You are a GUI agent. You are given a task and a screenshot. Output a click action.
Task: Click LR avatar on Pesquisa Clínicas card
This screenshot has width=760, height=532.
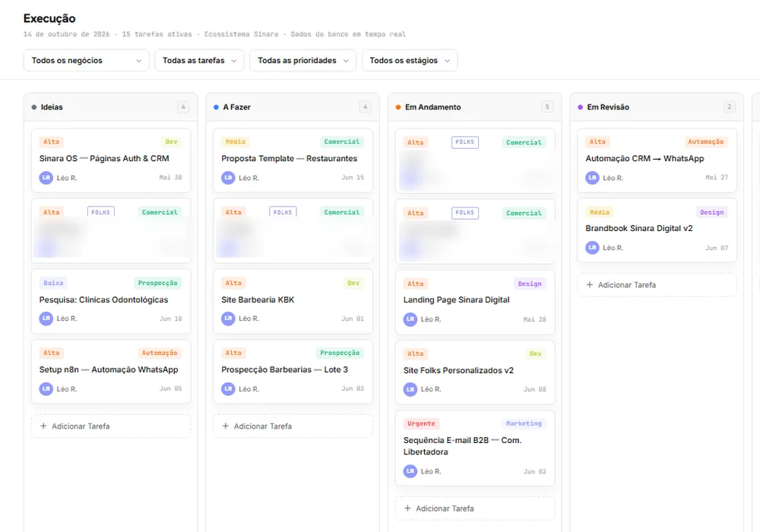(46, 318)
